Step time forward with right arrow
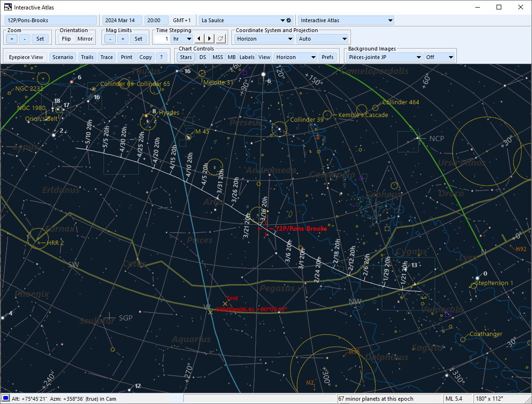Viewport: 532px width, 404px height. tap(210, 39)
